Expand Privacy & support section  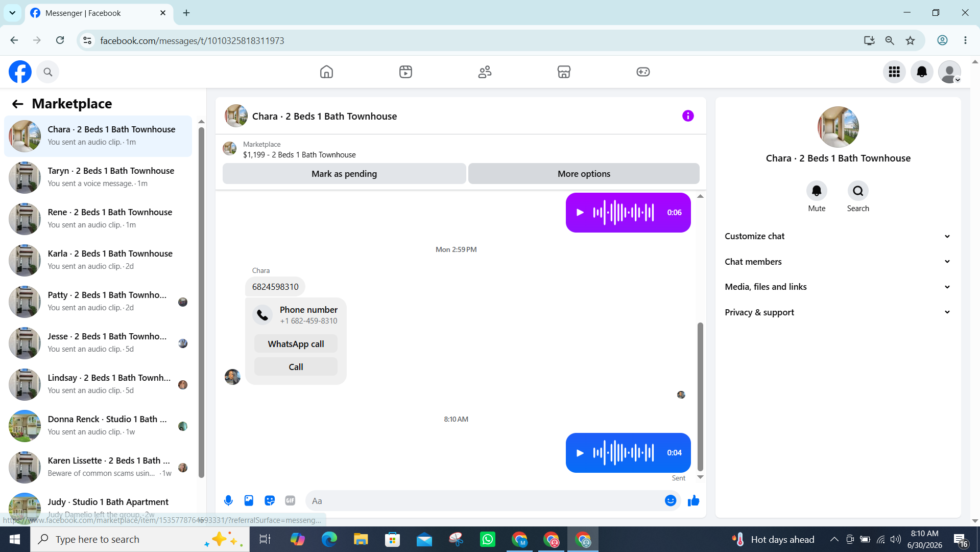[x=838, y=312]
